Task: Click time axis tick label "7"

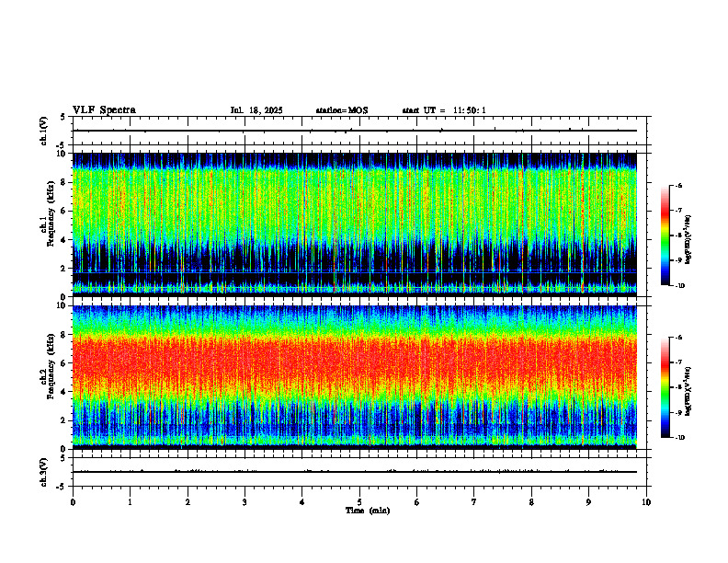Action: coord(474,502)
